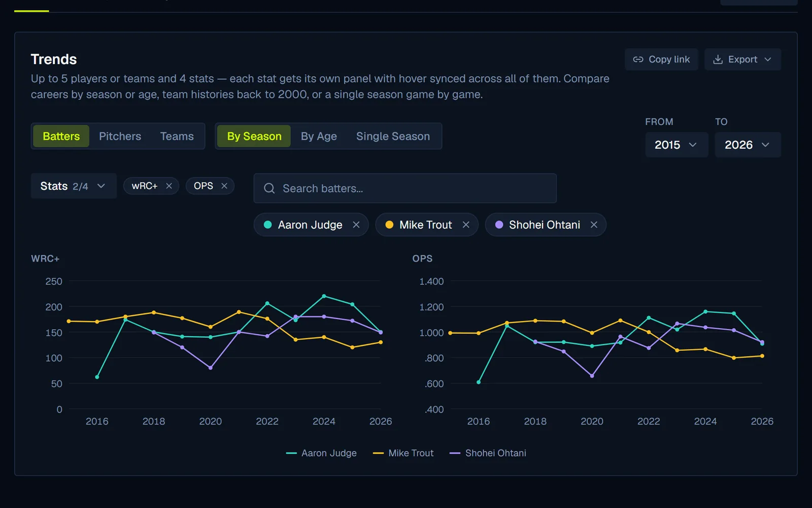Click the Aaron Judge player chip
The width and height of the screenshot is (812, 508).
point(310,225)
